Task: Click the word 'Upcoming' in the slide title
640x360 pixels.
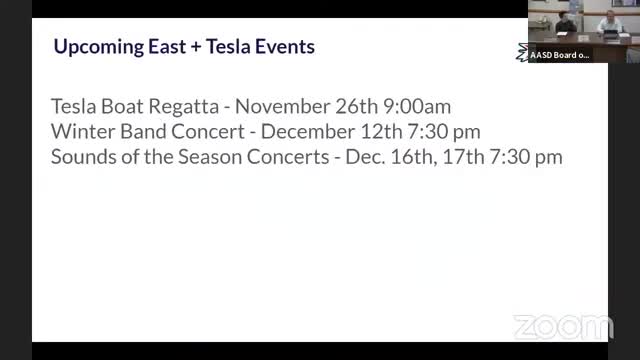Action: (98, 47)
